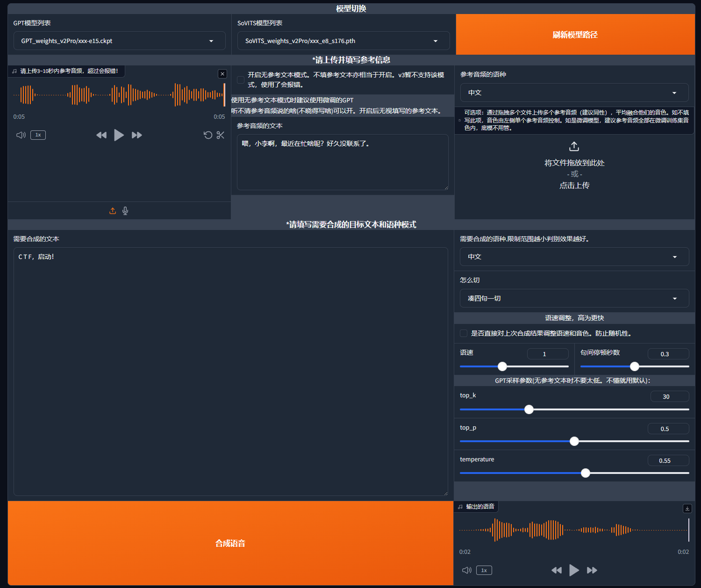This screenshot has width=701, height=588.
Task: Remove the reference audio with X button
Action: 222,74
